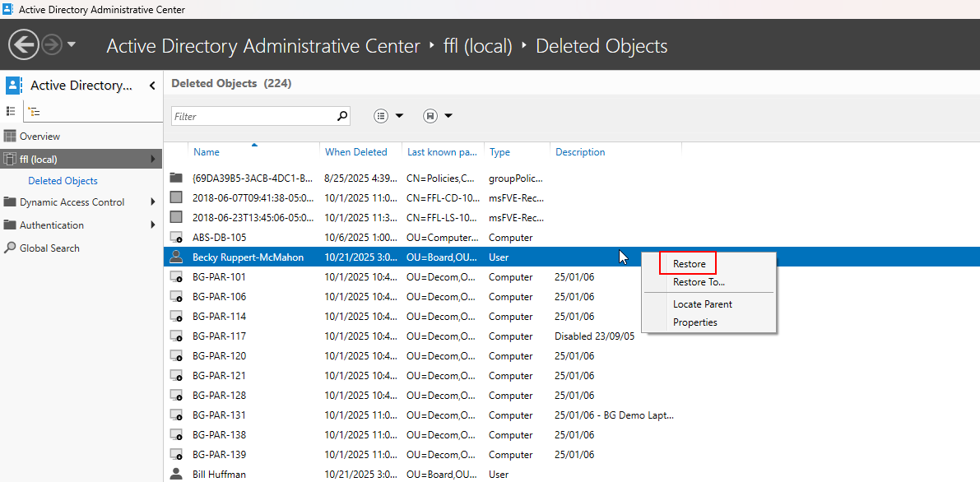This screenshot has height=482, width=980.
Task: Click icon of 2018-06-23T13:45:06 row
Action: coord(175,217)
